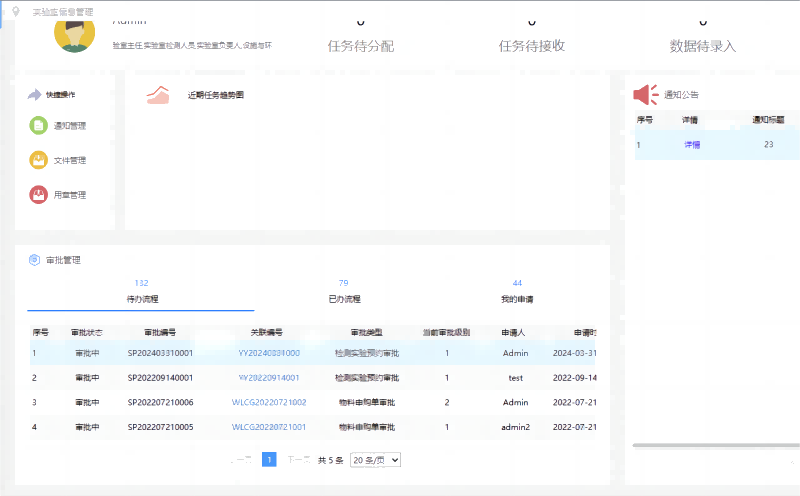Open linked record WLCG20220721002
800x496 pixels.
pos(269,402)
